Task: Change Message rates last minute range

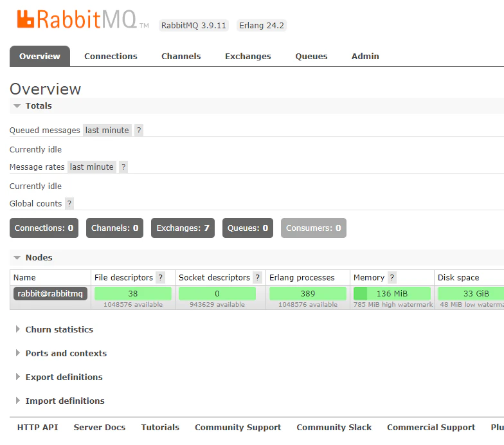Action: (91, 167)
